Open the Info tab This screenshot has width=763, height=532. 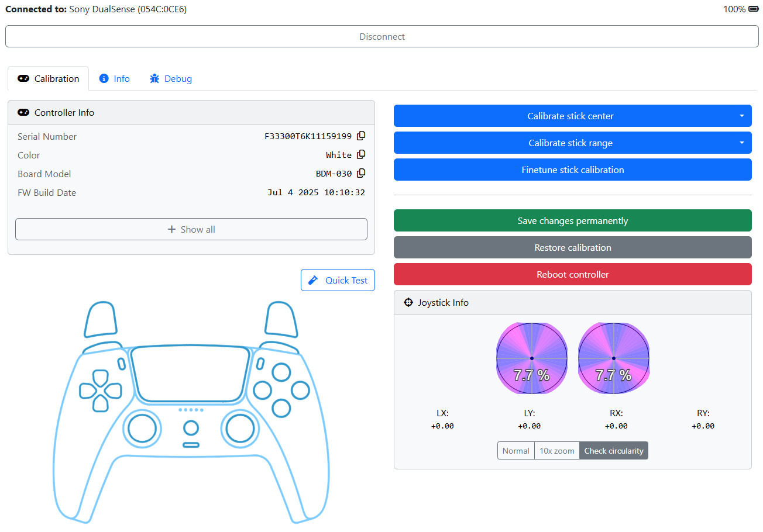point(115,78)
